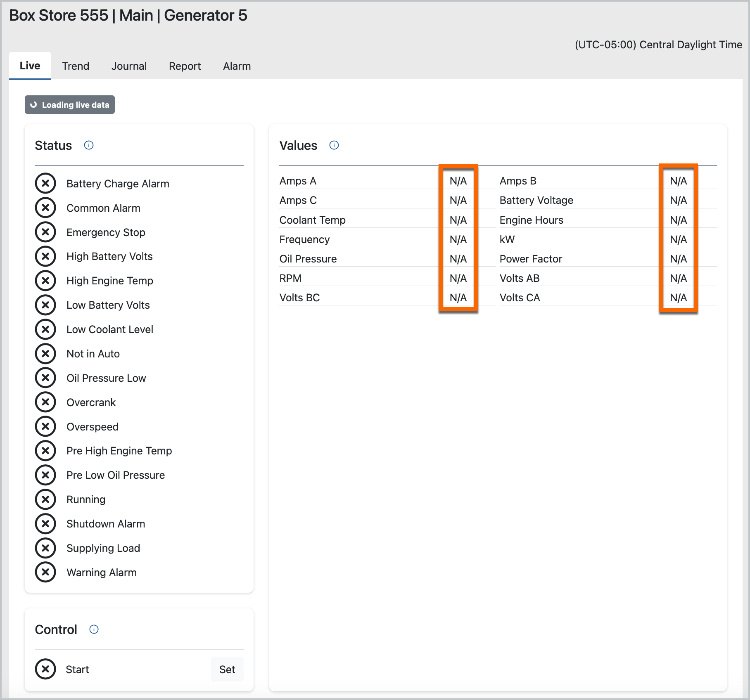Viewport: 750px width, 700px height.
Task: Select the Live tab
Action: tap(30, 66)
